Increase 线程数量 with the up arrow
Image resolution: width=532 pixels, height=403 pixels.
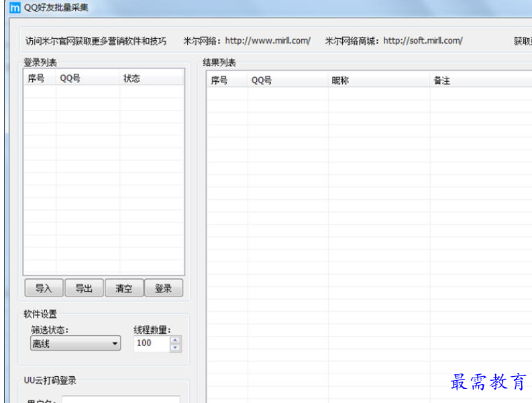point(175,339)
